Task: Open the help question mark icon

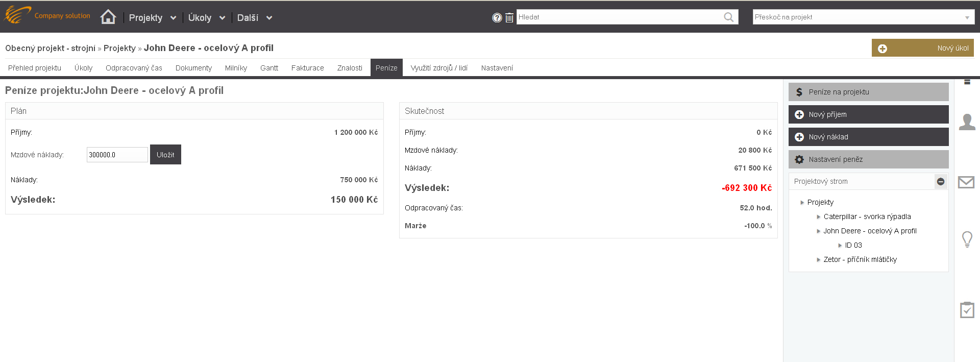Action: (497, 18)
